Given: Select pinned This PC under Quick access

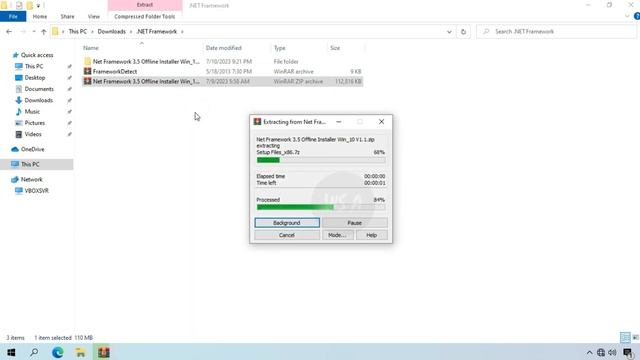Looking at the screenshot, I should pyautogui.click(x=34, y=66).
